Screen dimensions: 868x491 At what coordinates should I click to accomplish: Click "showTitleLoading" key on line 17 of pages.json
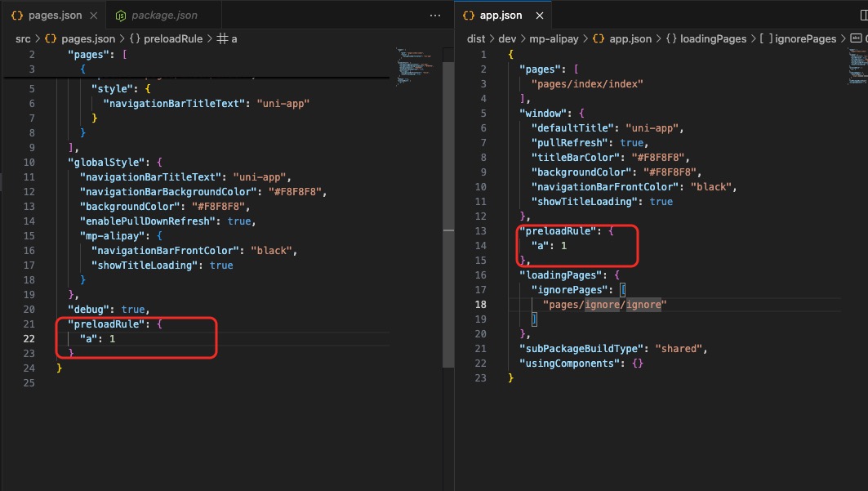[x=147, y=266]
